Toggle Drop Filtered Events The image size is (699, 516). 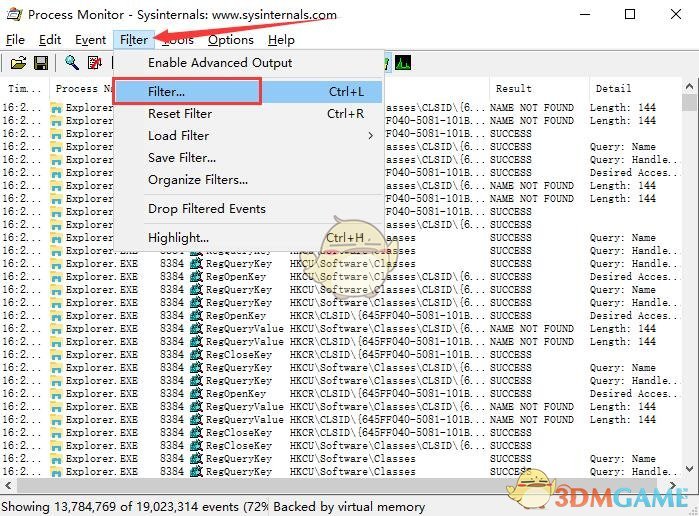click(x=249, y=209)
